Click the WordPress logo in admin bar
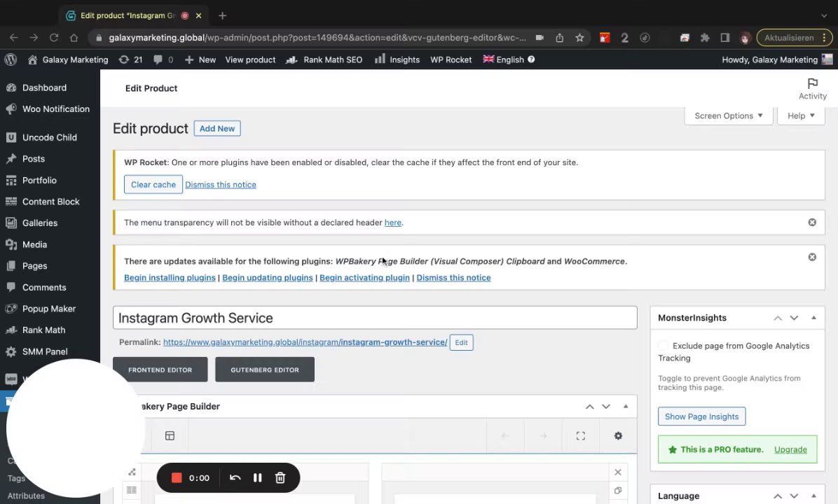Image resolution: width=838 pixels, height=504 pixels. [x=10, y=59]
